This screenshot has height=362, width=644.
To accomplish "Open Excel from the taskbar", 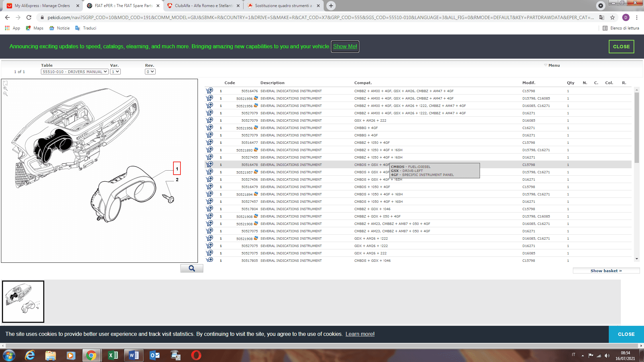I will click(113, 355).
